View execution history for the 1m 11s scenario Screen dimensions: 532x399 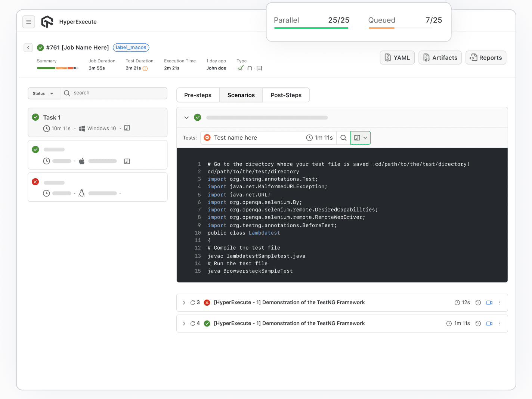478,324
